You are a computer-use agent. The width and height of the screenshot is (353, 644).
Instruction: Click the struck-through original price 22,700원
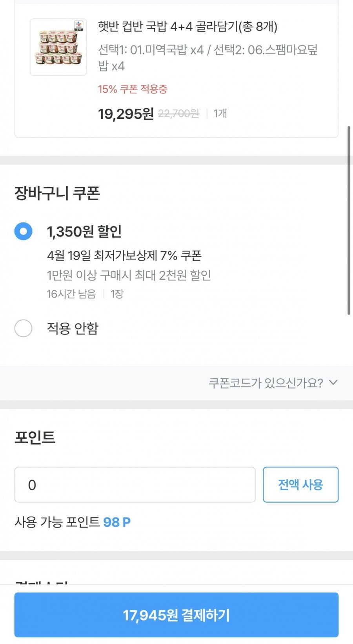pyautogui.click(x=178, y=114)
